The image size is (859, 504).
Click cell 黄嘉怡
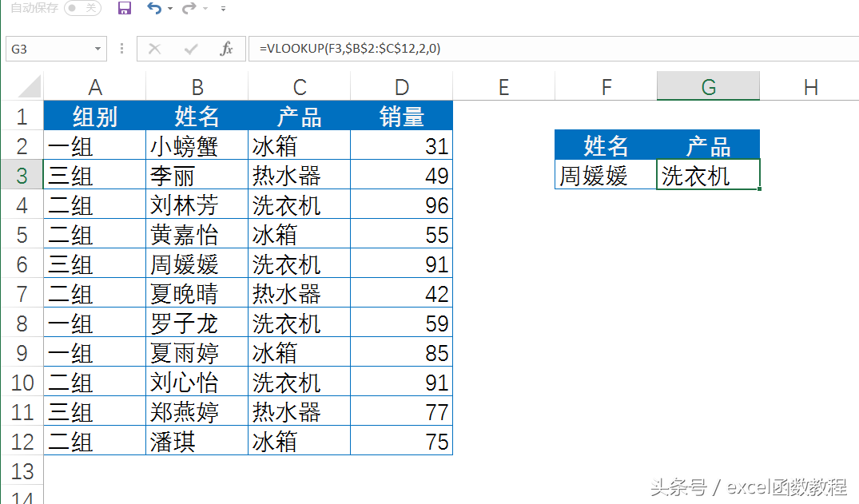[x=197, y=235]
